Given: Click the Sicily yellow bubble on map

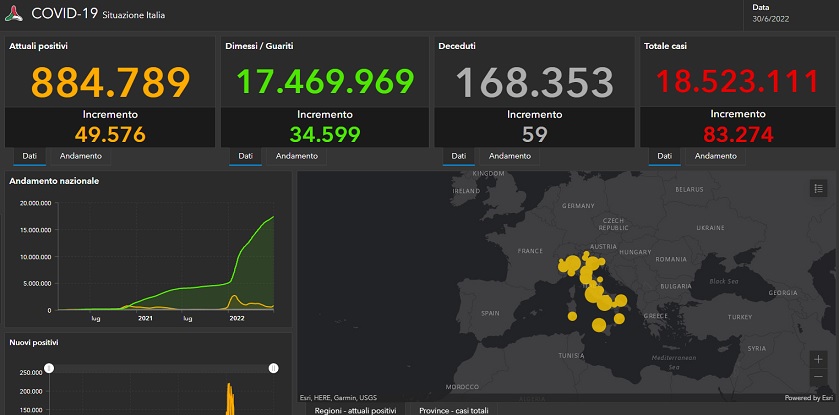Looking at the screenshot, I should pos(599,325).
